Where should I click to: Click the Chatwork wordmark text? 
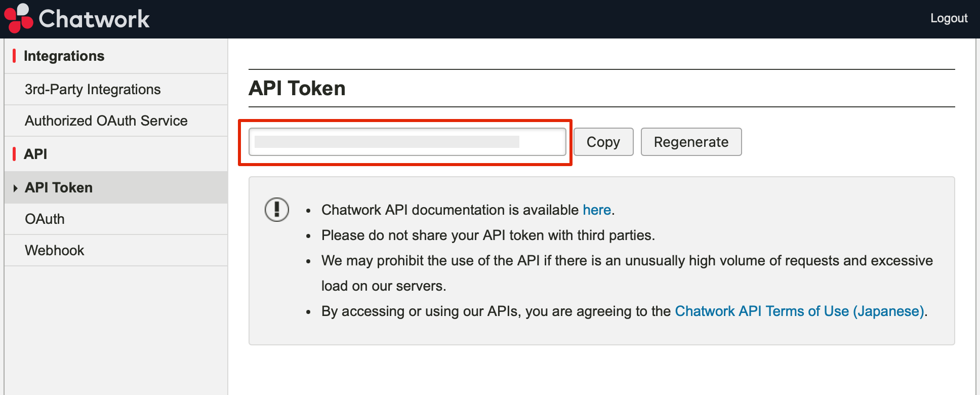(94, 19)
